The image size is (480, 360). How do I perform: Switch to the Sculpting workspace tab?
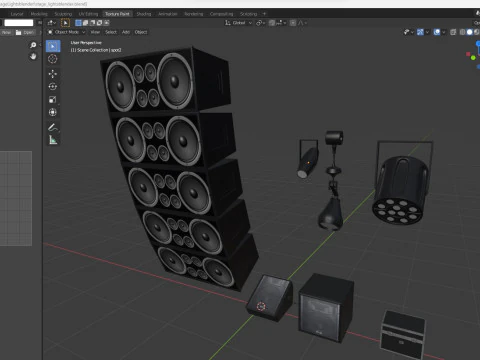(x=63, y=14)
